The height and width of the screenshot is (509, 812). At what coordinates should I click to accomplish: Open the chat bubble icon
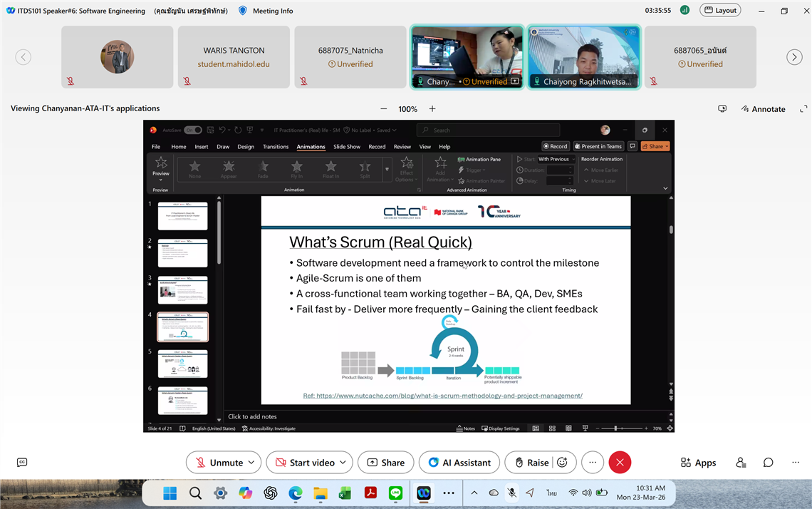pos(768,463)
